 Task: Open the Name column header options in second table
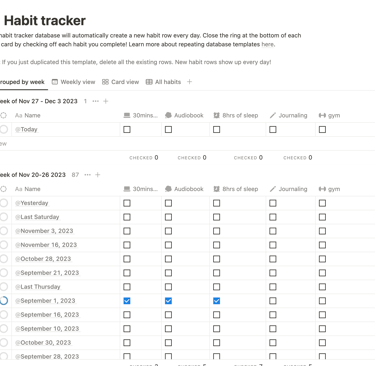28,189
